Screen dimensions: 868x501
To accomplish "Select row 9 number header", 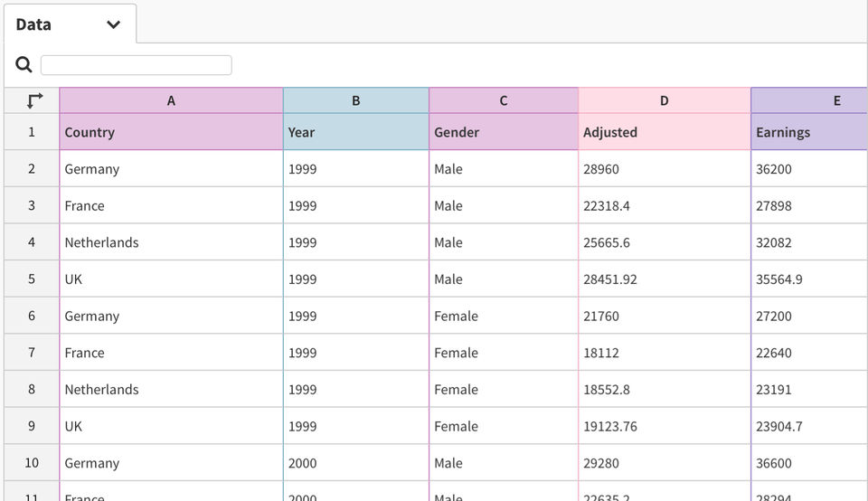I will [32, 426].
